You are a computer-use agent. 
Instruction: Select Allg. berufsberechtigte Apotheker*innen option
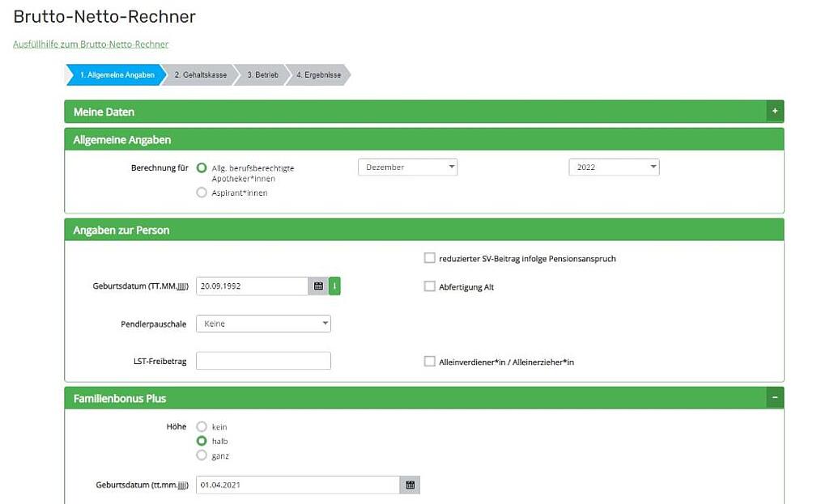click(x=202, y=168)
